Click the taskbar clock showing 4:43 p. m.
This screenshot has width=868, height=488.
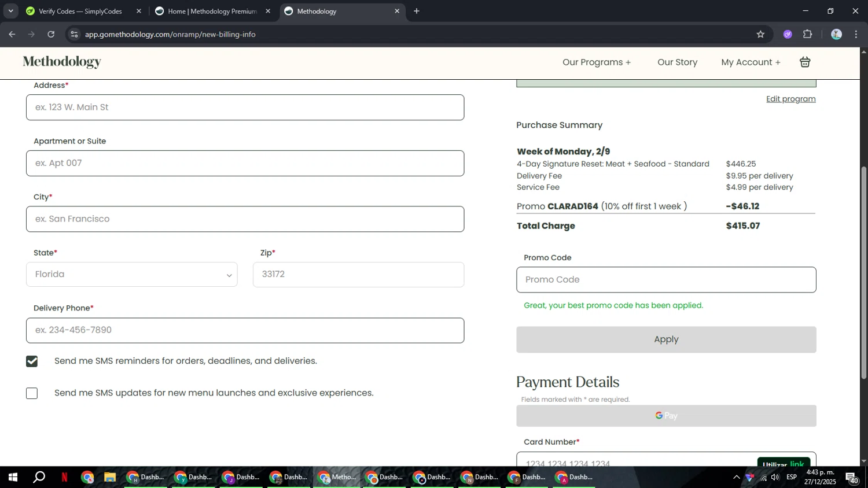(x=821, y=477)
